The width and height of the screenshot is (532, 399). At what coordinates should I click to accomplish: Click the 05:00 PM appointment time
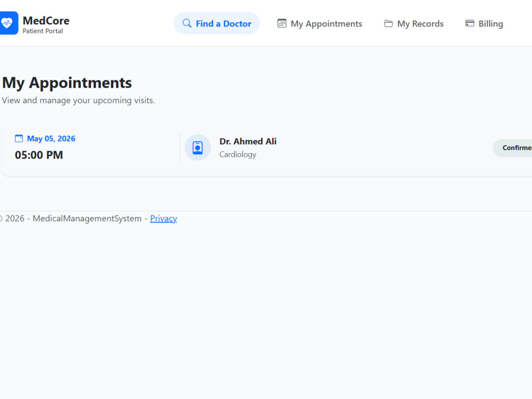tap(39, 155)
